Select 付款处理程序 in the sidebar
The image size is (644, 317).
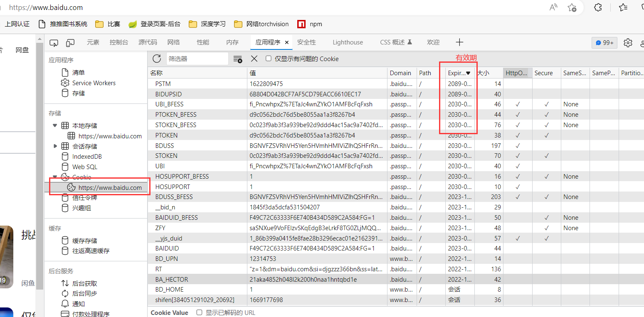[x=91, y=314]
